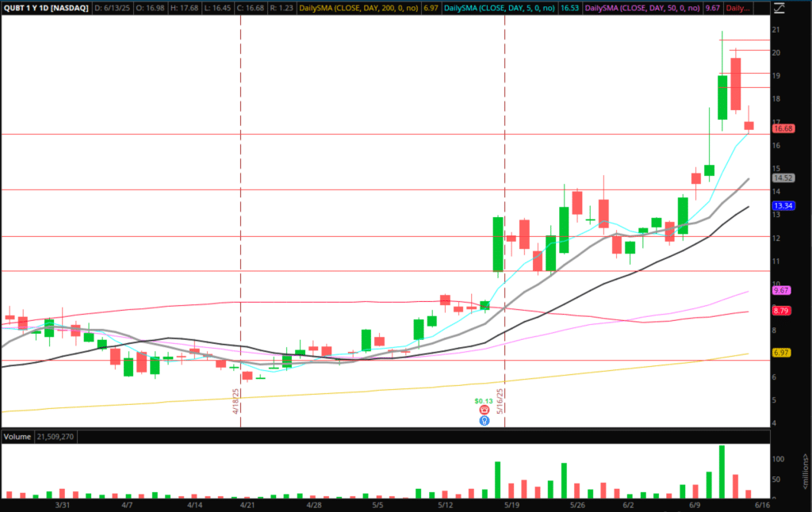Screen dimensions: 812x512
Task: Click the 5/5 date on time axis
Action: [377, 506]
